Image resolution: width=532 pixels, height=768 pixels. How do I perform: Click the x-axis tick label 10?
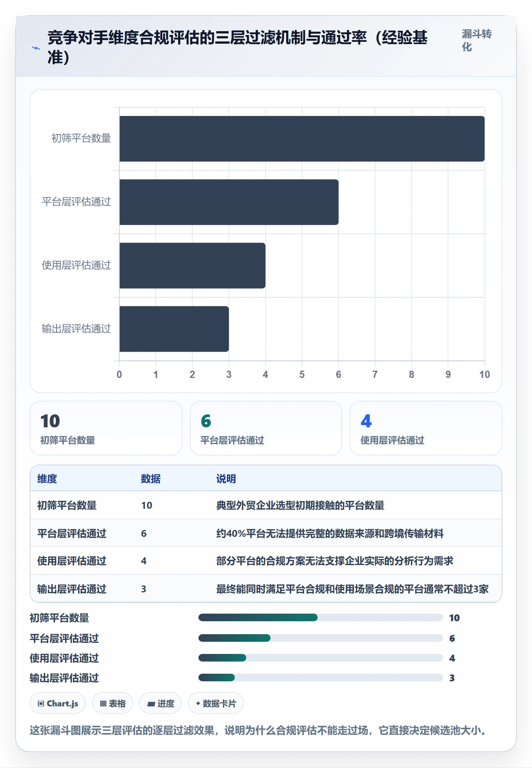click(484, 374)
